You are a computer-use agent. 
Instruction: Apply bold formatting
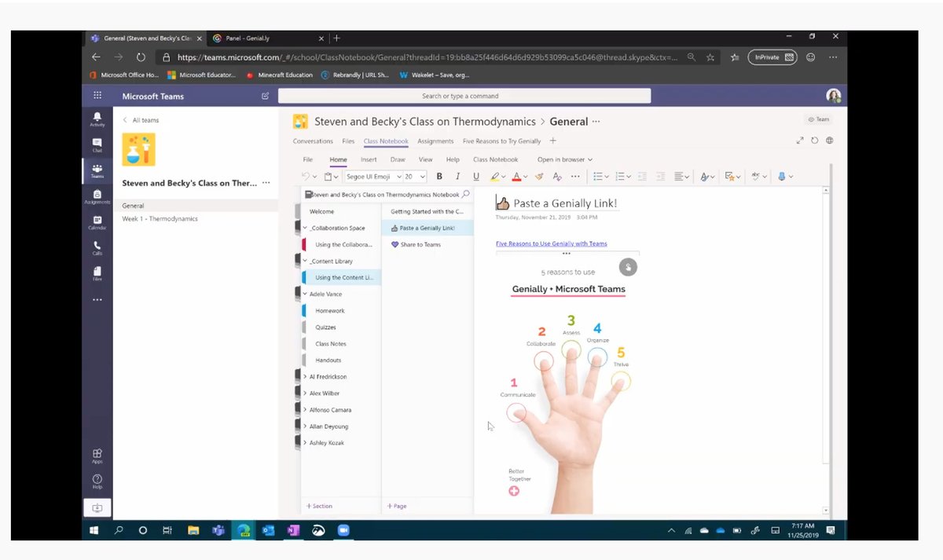(439, 177)
